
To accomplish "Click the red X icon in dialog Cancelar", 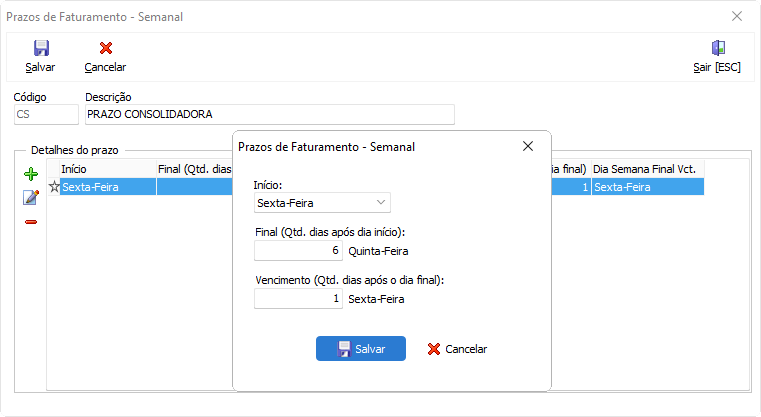I will pyautogui.click(x=434, y=349).
